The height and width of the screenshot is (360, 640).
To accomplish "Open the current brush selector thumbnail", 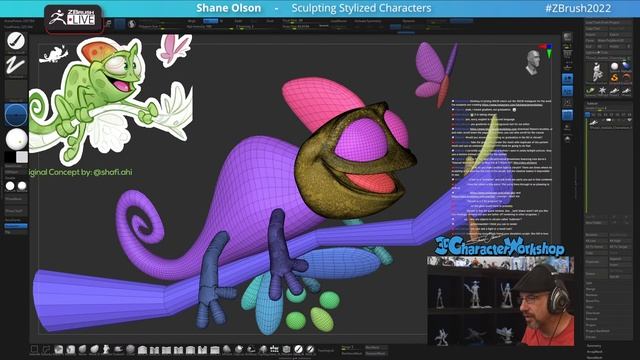I will point(16,41).
